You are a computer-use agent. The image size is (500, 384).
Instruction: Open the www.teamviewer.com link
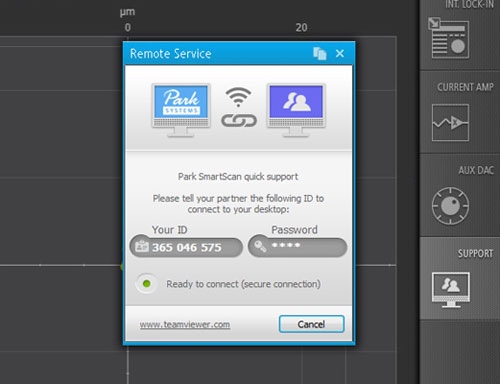tap(185, 324)
